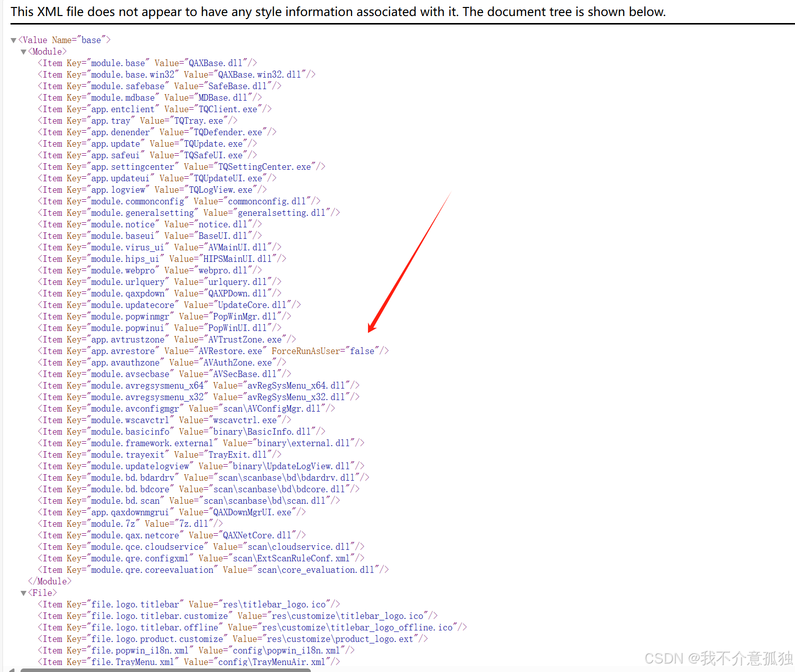Click the module.framework.external line
The image size is (795, 672).
pyautogui.click(x=201, y=443)
